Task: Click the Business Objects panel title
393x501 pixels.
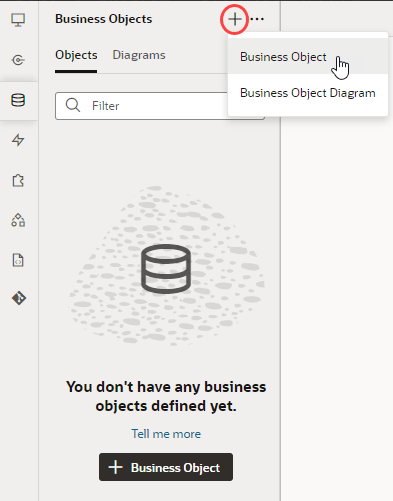Action: (x=104, y=19)
